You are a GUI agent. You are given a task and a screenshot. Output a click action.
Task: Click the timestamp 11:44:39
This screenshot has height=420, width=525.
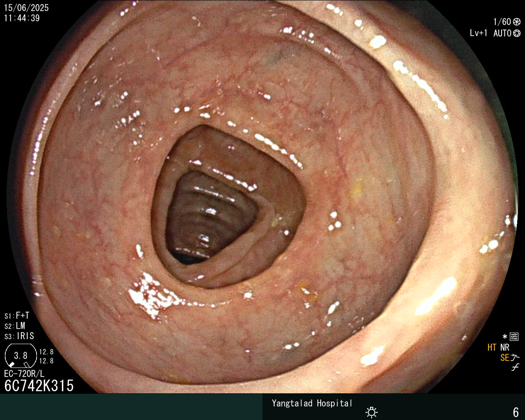(x=22, y=18)
